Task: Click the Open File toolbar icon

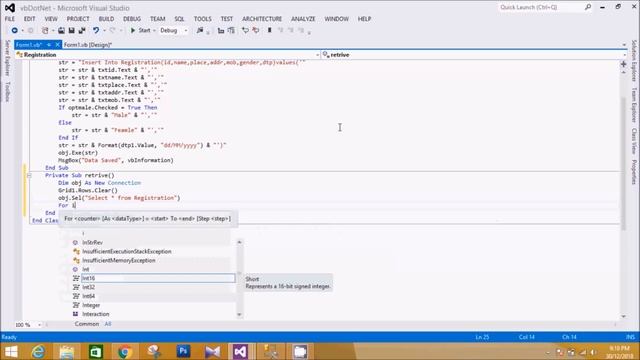Action: point(61,31)
